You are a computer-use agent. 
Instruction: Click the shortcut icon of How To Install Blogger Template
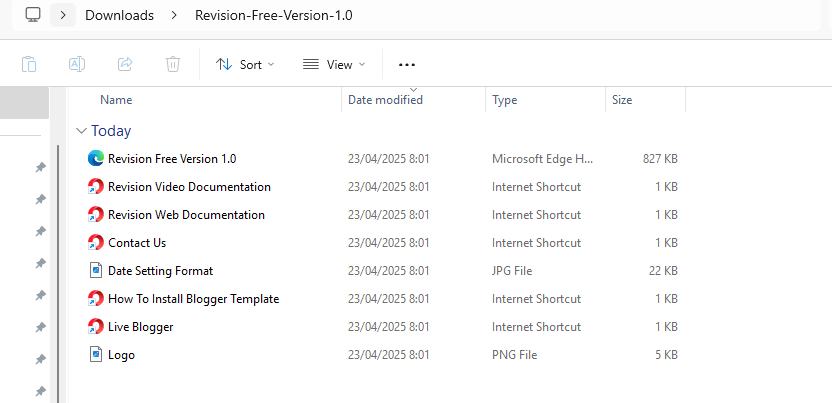point(96,299)
